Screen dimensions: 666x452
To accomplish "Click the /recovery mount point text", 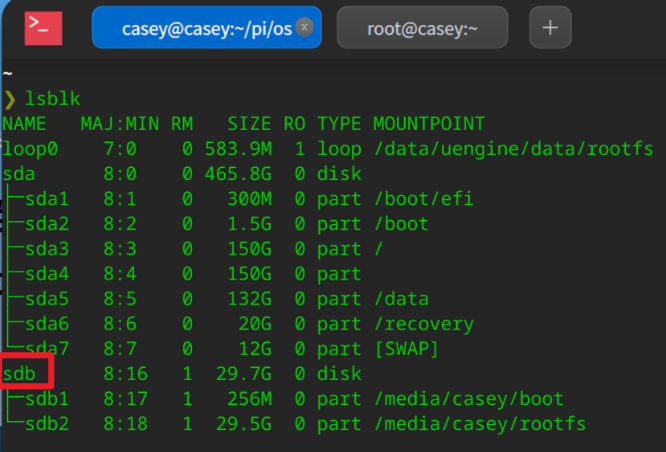I will point(424,324).
